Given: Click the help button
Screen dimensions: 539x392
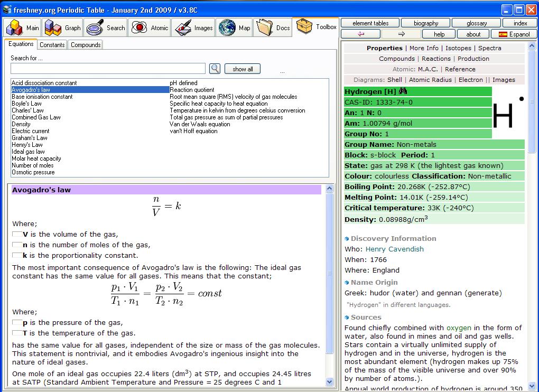Looking at the screenshot, I should coord(439,34).
